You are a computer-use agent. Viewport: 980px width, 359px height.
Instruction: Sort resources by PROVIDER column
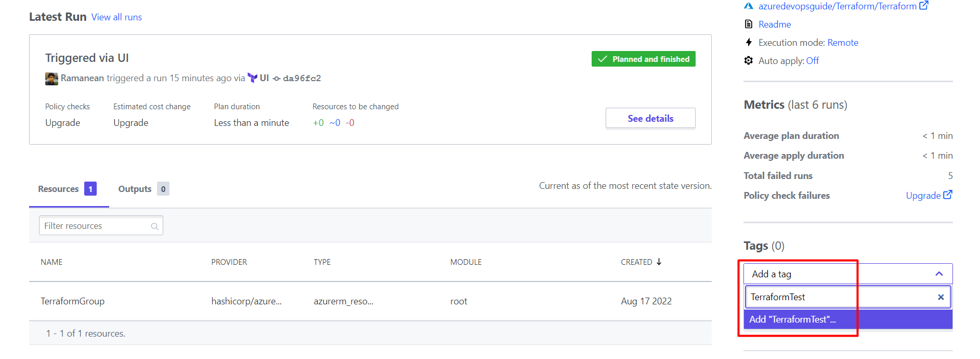coord(229,262)
